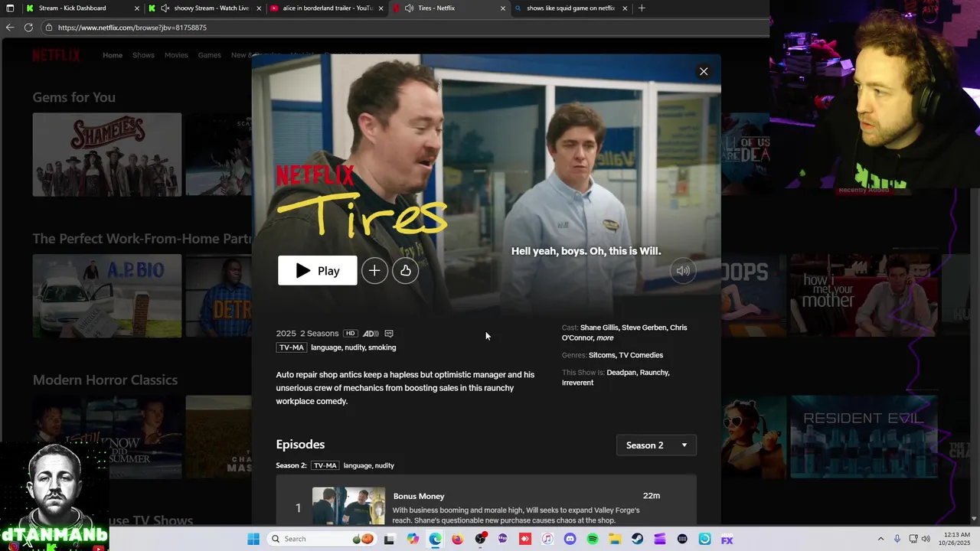Show more cast members
The height and width of the screenshot is (551, 980).
(605, 338)
